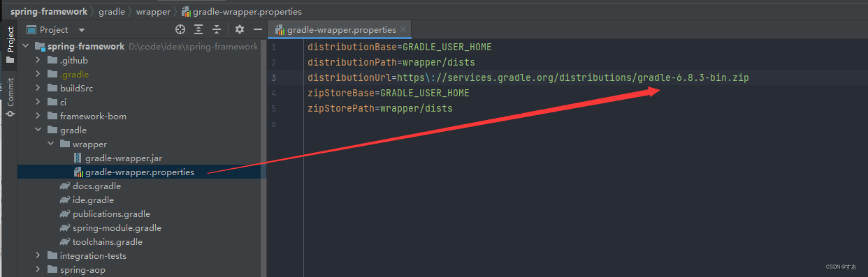Collapse the spring-framework root node
The height and width of the screenshot is (277, 868).
click(27, 47)
